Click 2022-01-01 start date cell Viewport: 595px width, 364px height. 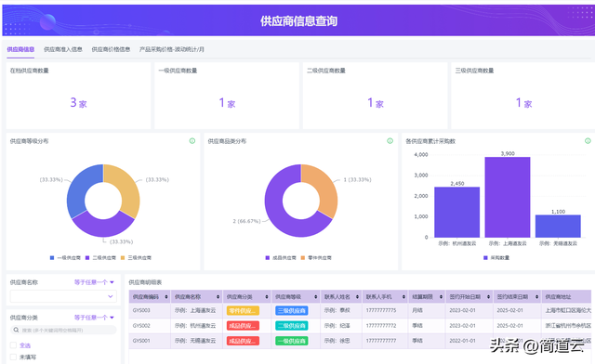[462, 341]
